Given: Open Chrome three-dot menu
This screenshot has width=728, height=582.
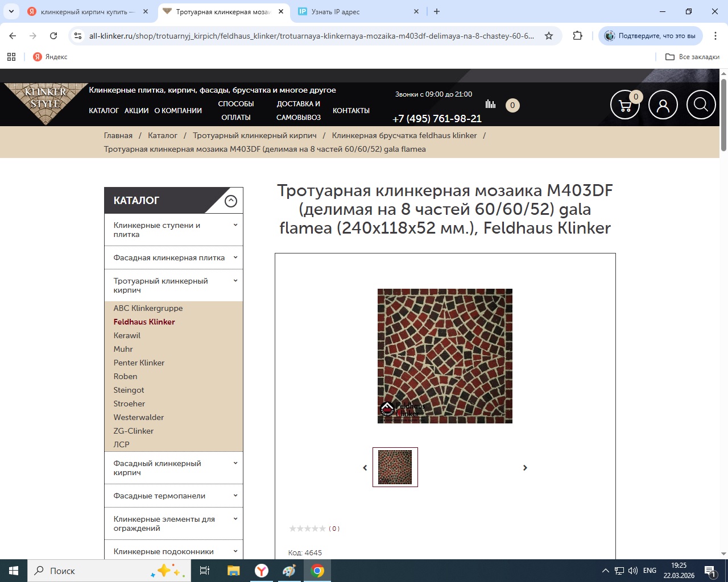Looking at the screenshot, I should [715, 36].
